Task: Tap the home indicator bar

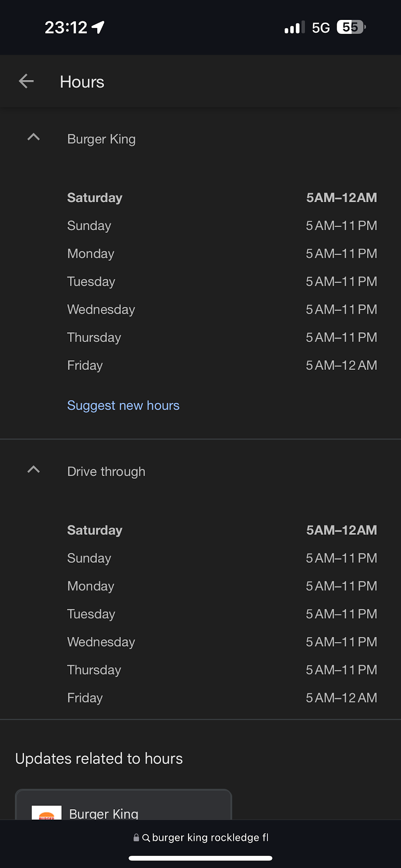Action: [200, 858]
